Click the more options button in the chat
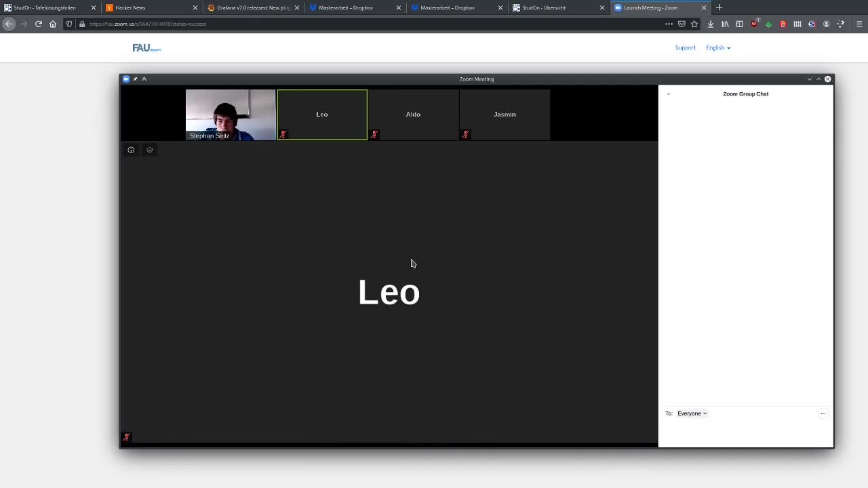Screen dimensions: 868x488 (x=823, y=413)
